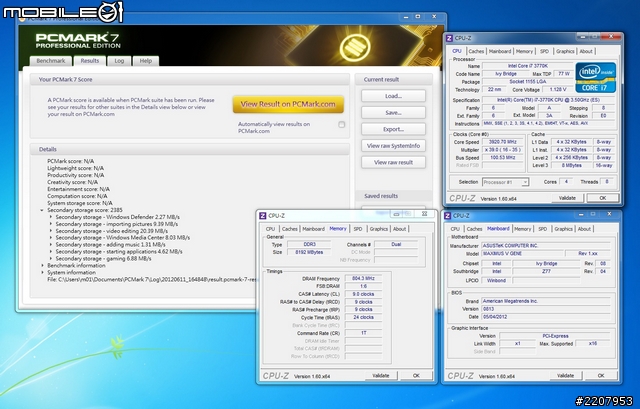Image resolution: width=640 pixels, height=409 pixels.
Task: Open the Help tab in PCMark 7
Action: (146, 61)
